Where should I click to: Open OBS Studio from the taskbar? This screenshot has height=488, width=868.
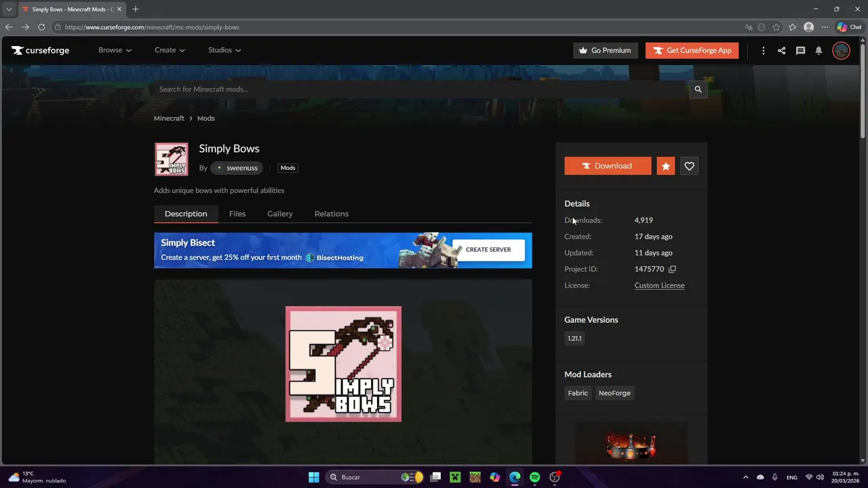pyautogui.click(x=555, y=477)
